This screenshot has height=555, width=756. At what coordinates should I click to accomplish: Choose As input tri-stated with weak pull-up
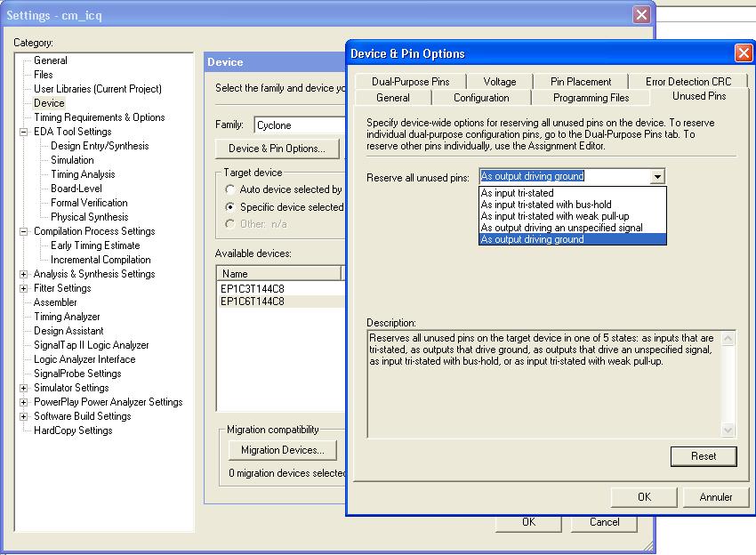point(572,216)
